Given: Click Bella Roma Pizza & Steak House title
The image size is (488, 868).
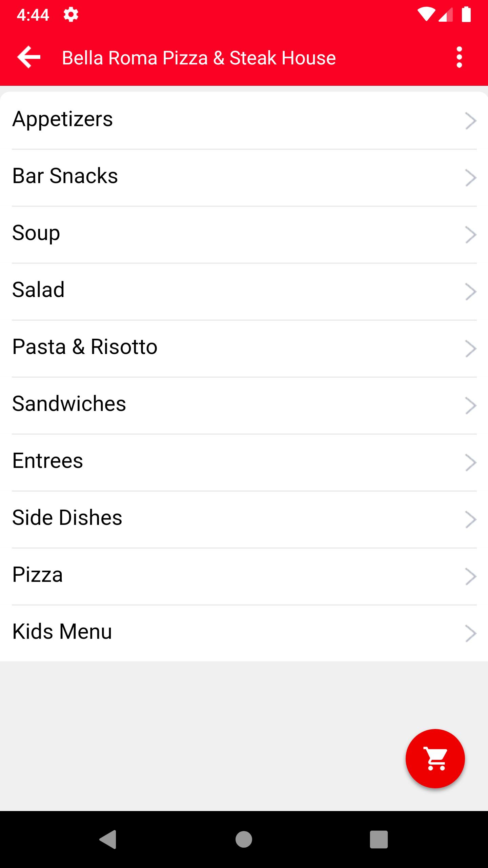Looking at the screenshot, I should [x=199, y=58].
